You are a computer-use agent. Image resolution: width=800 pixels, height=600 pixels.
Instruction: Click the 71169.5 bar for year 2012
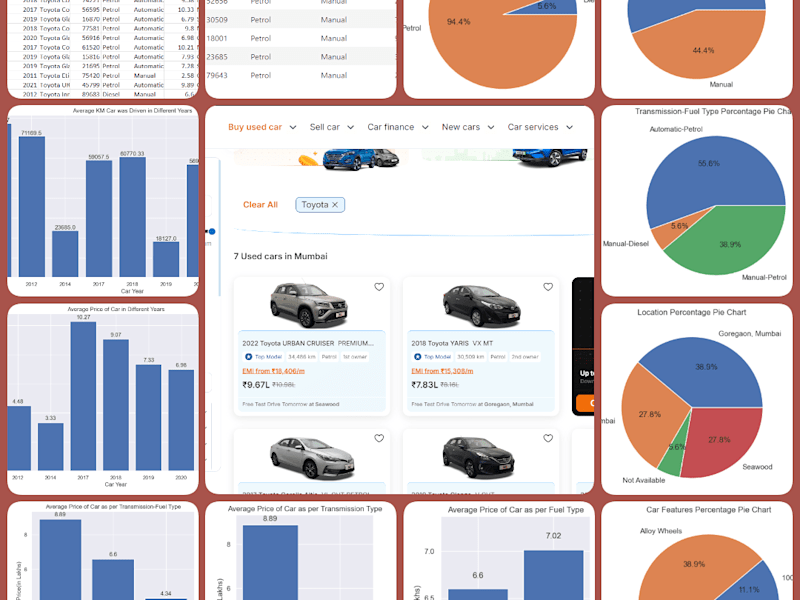pyautogui.click(x=32, y=207)
